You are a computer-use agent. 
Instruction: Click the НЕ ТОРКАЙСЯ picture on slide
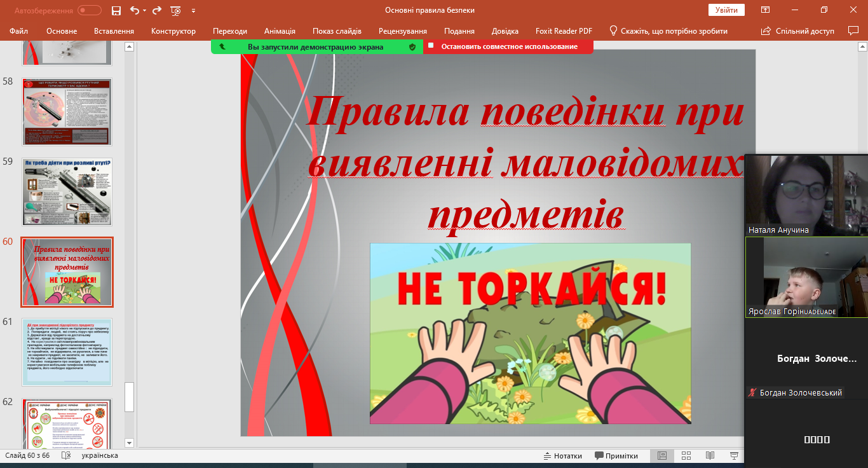pyautogui.click(x=531, y=333)
